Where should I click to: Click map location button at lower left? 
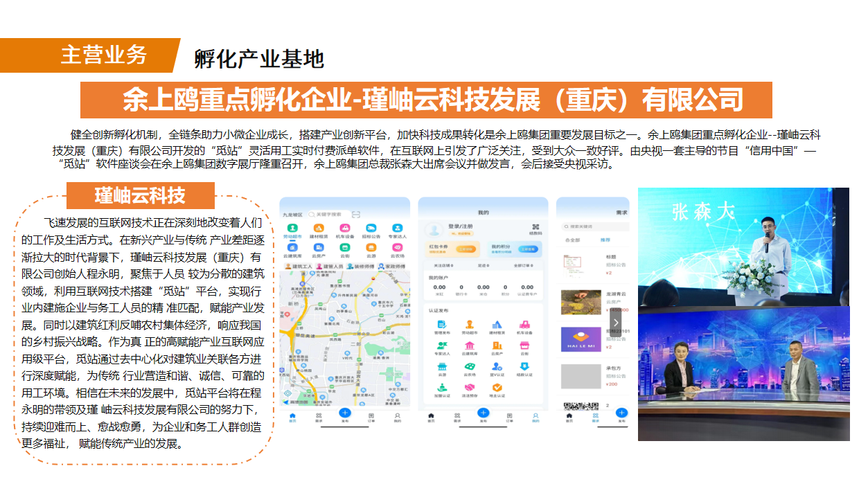point(287,393)
